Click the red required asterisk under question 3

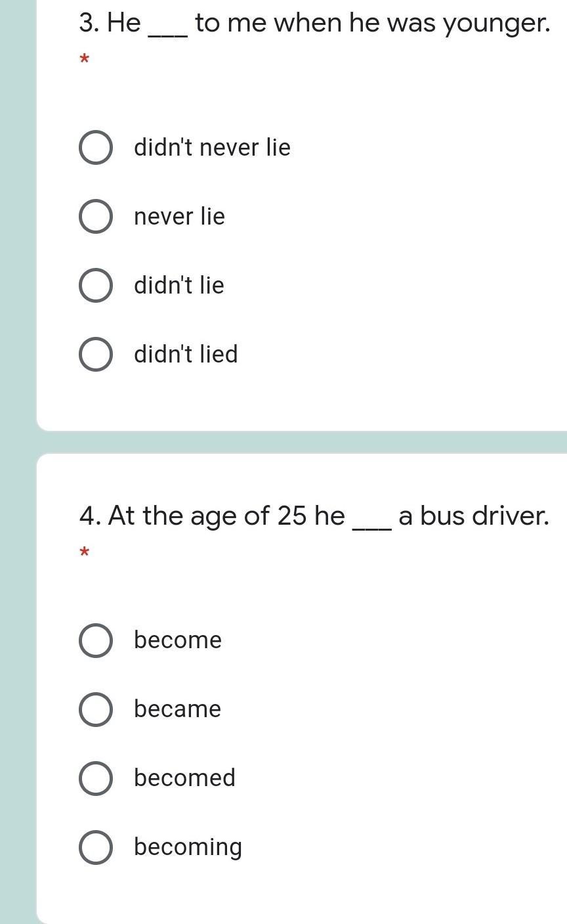tap(84, 60)
